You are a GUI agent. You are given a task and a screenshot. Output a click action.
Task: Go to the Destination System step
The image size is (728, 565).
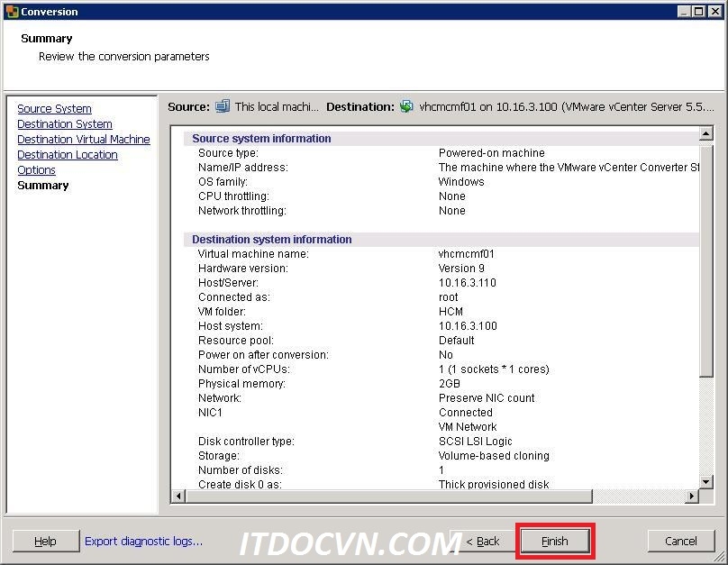pyautogui.click(x=65, y=124)
